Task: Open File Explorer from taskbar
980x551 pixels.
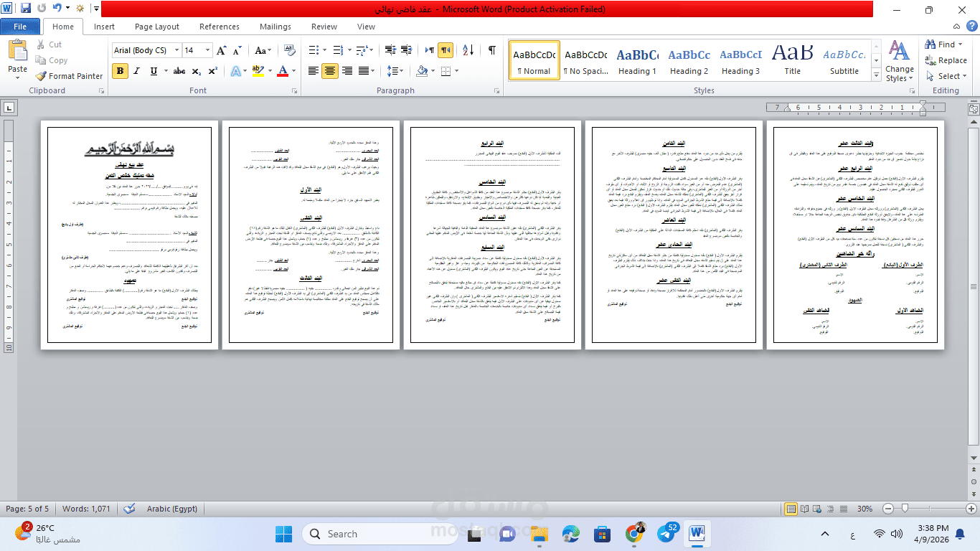Action: pyautogui.click(x=540, y=534)
